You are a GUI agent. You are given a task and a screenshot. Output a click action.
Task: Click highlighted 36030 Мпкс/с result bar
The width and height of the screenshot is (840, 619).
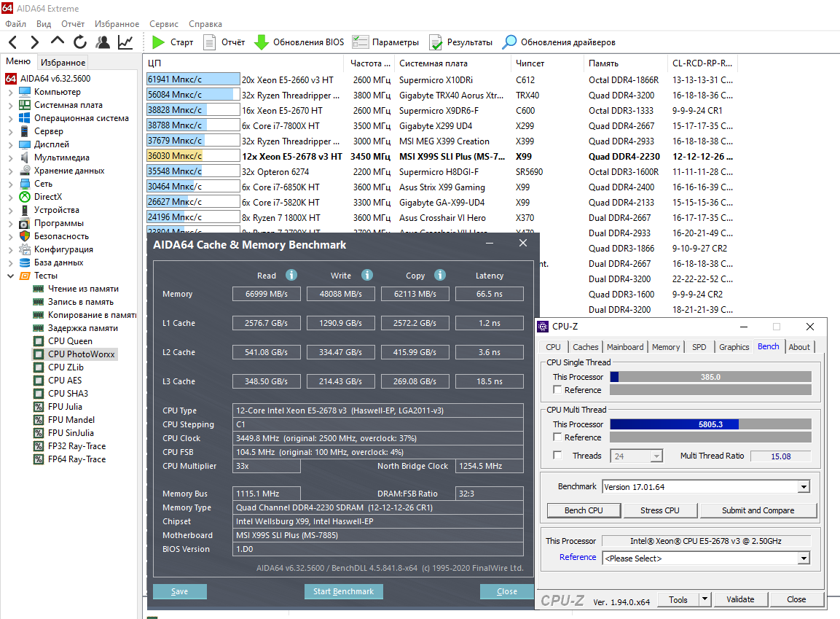193,156
